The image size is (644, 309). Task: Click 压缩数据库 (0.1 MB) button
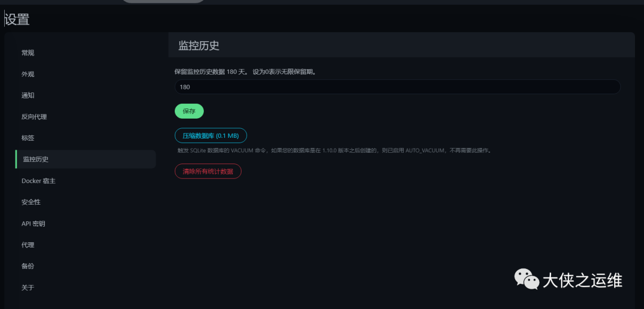[x=210, y=135]
